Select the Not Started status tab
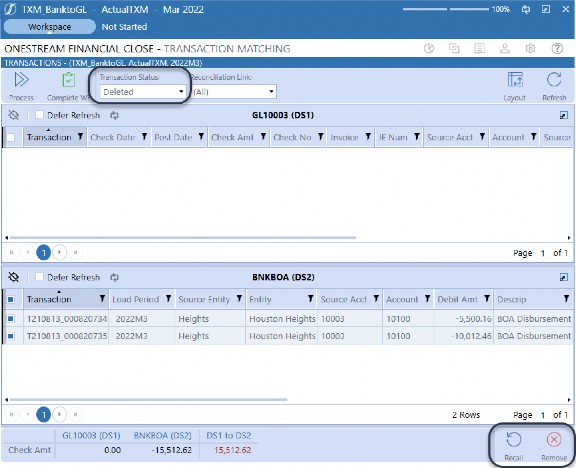 pos(124,27)
